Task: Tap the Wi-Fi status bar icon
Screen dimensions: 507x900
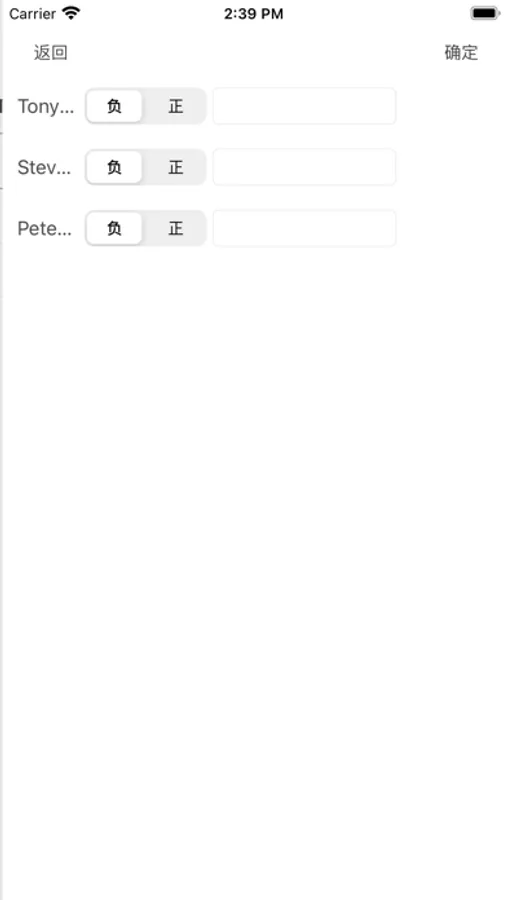Action: [71, 13]
